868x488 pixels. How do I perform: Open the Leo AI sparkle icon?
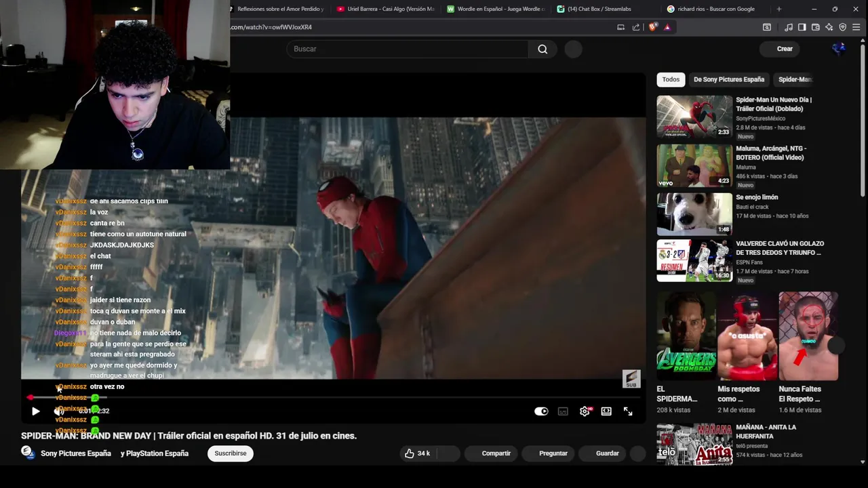pyautogui.click(x=829, y=27)
